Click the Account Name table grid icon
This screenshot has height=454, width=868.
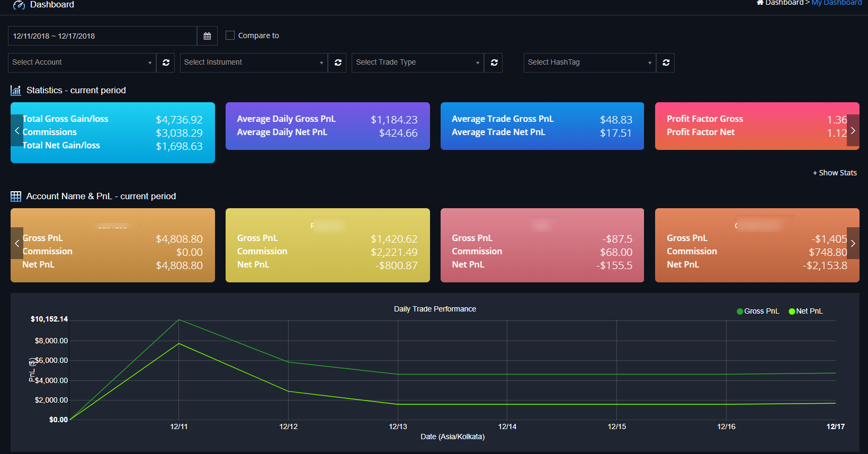point(16,197)
